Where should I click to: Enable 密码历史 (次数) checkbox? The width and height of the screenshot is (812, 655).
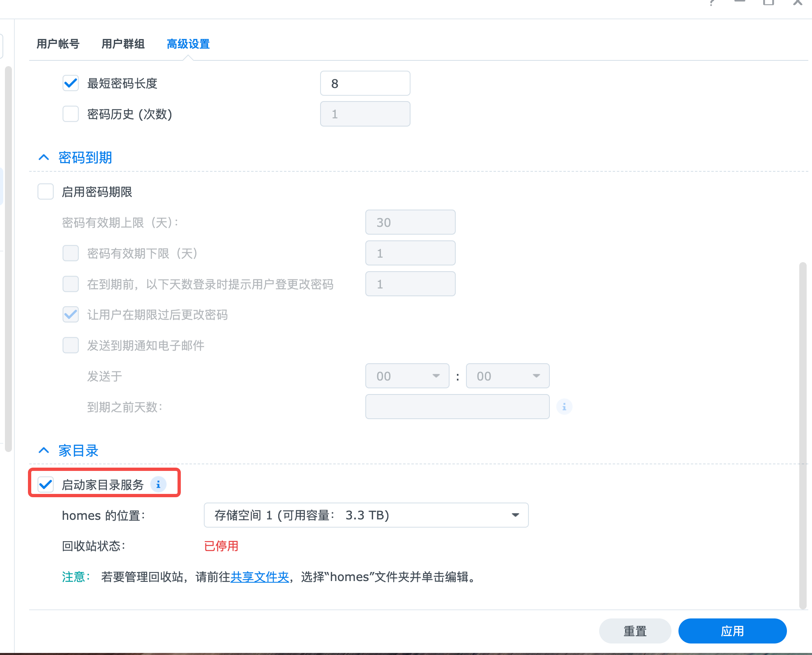71,114
